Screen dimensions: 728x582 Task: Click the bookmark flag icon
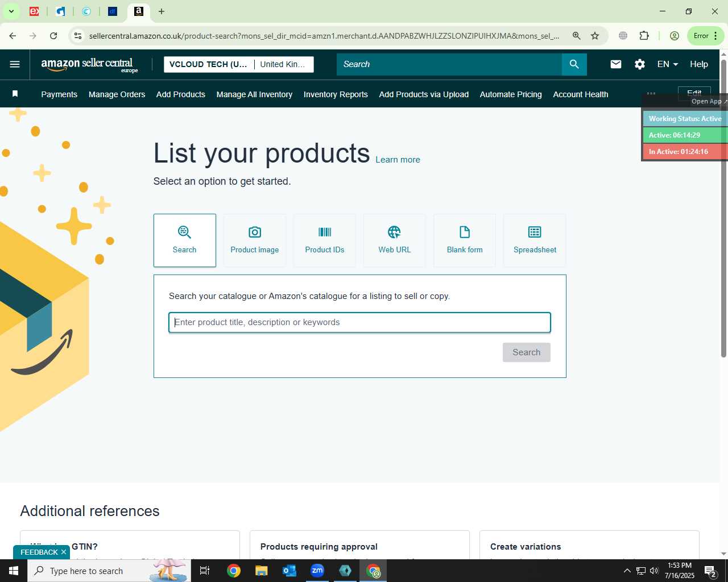[15, 94]
